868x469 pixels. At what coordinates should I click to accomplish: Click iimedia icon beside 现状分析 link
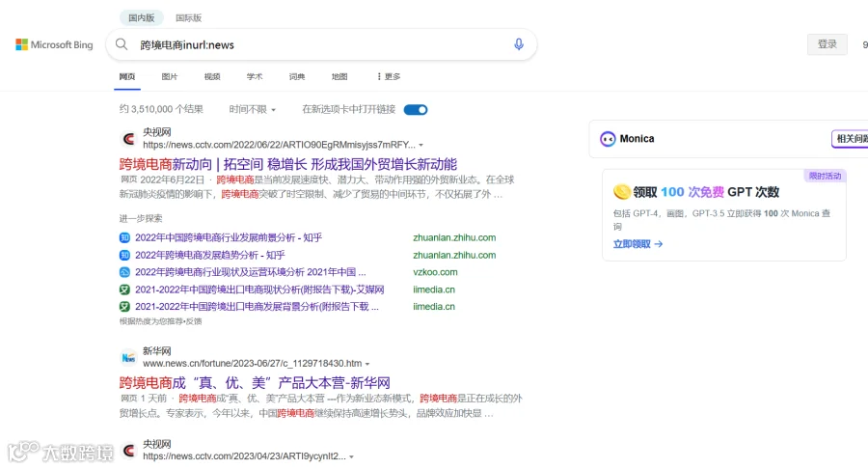(124, 290)
